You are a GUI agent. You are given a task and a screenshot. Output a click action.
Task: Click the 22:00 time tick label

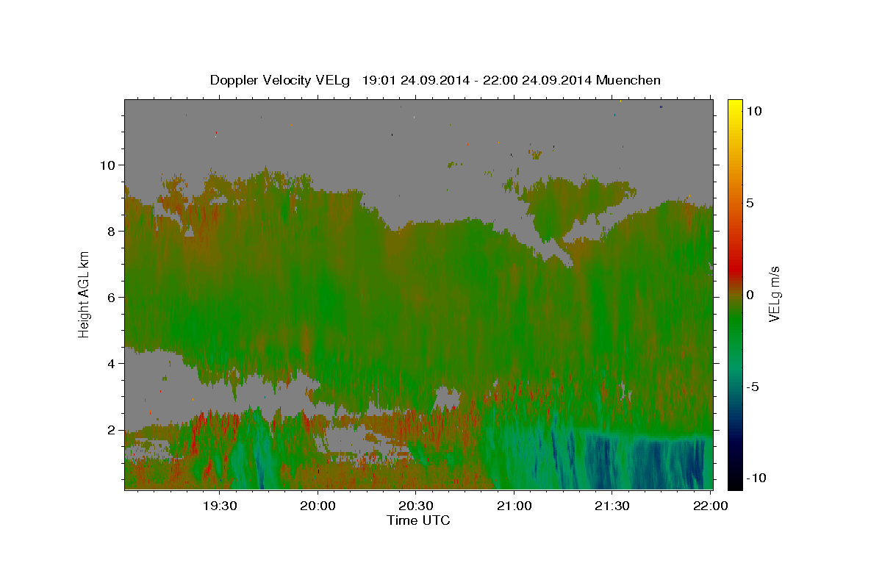(x=710, y=506)
